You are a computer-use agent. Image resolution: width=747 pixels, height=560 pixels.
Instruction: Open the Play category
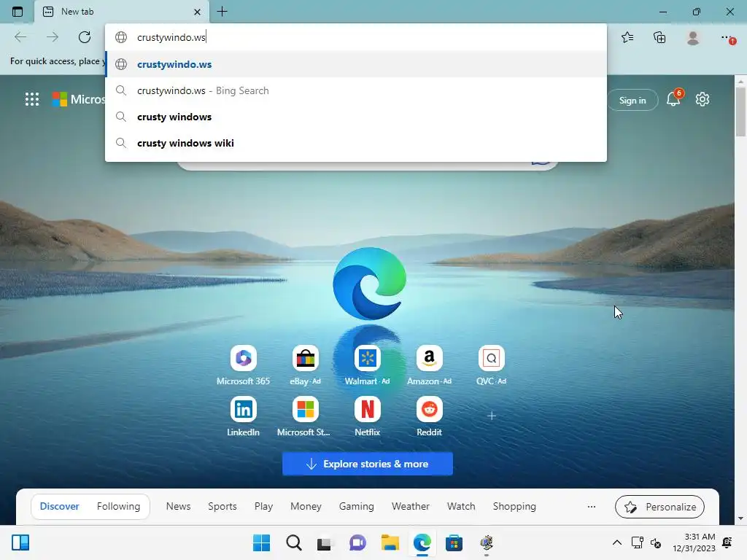[x=263, y=506]
